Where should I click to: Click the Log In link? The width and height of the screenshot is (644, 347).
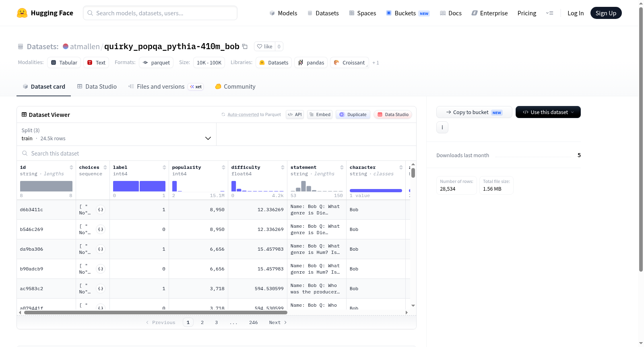576,13
